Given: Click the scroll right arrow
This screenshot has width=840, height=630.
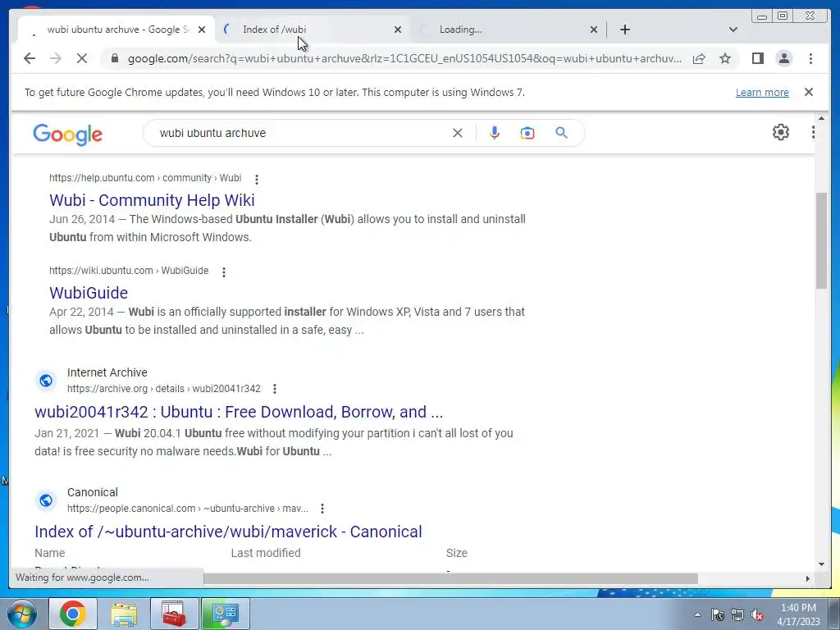Looking at the screenshot, I should click(807, 578).
